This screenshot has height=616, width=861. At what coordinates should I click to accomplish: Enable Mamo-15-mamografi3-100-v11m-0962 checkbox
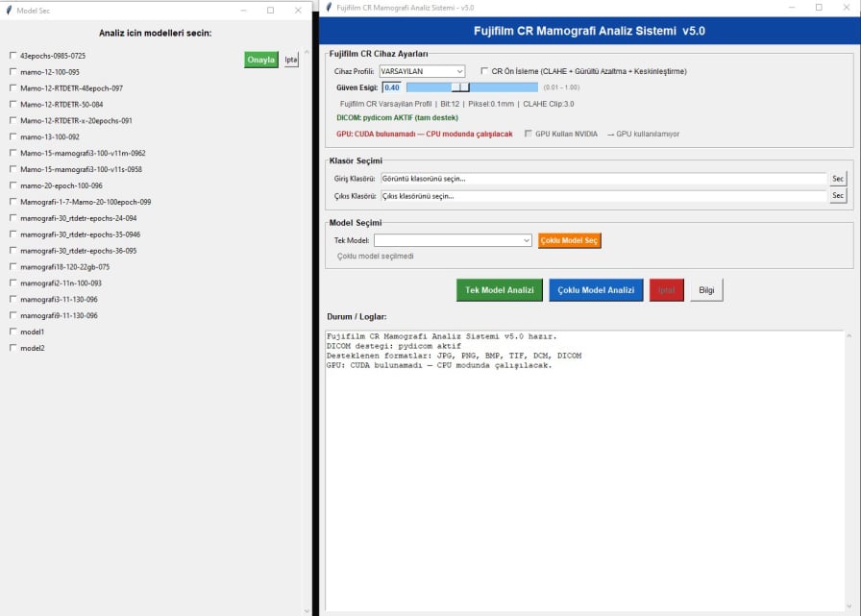[x=12, y=153]
